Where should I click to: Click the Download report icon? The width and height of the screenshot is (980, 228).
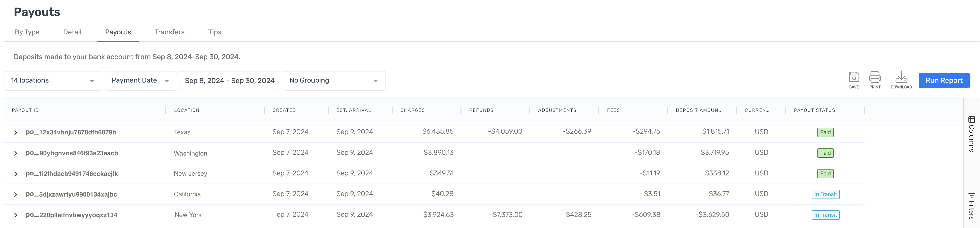click(x=901, y=80)
